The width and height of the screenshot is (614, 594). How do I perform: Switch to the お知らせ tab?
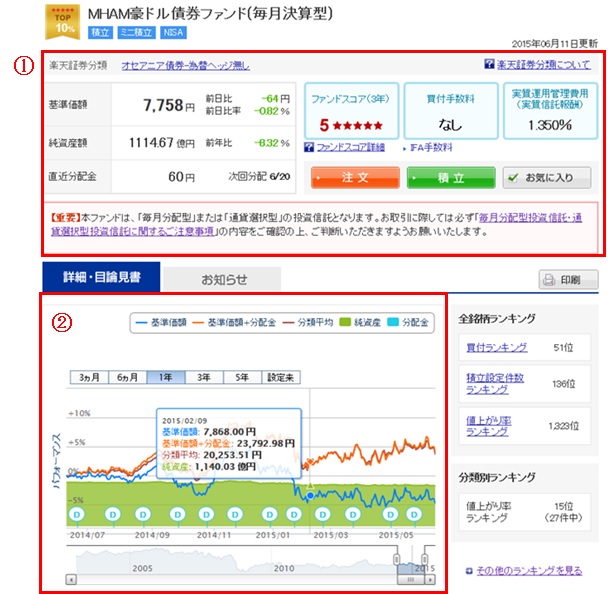(222, 280)
